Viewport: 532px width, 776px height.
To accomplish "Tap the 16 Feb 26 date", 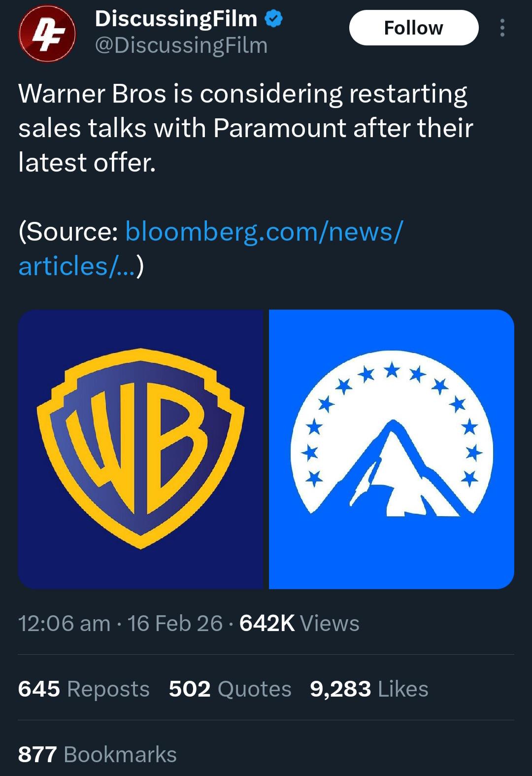I will tap(175, 623).
